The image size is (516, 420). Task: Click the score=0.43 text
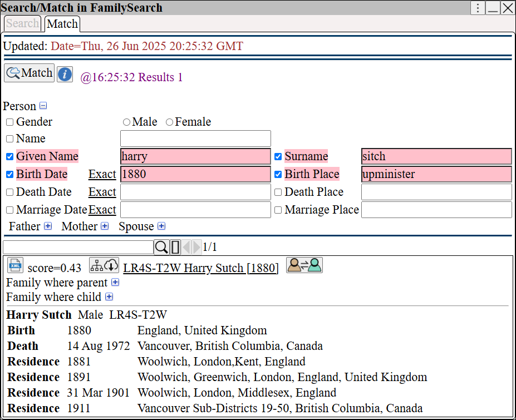pyautogui.click(x=55, y=268)
